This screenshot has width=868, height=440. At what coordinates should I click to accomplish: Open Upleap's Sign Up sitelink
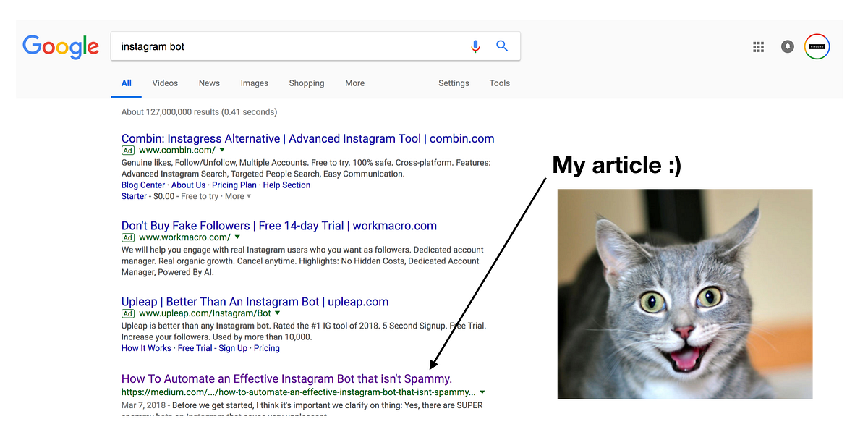[233, 348]
